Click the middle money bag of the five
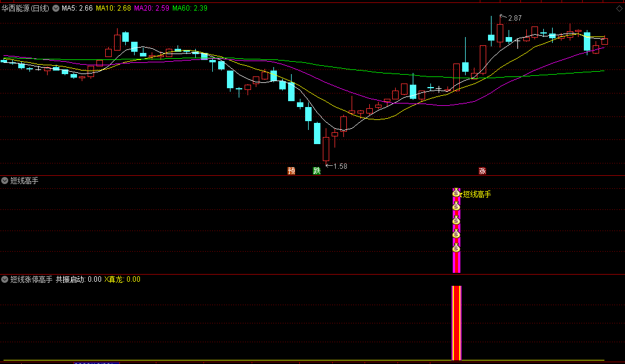625x364 pixels. point(456,221)
